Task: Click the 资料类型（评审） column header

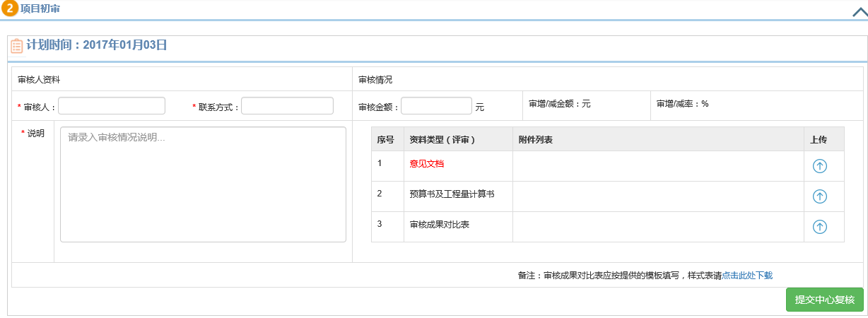Action: coord(442,140)
